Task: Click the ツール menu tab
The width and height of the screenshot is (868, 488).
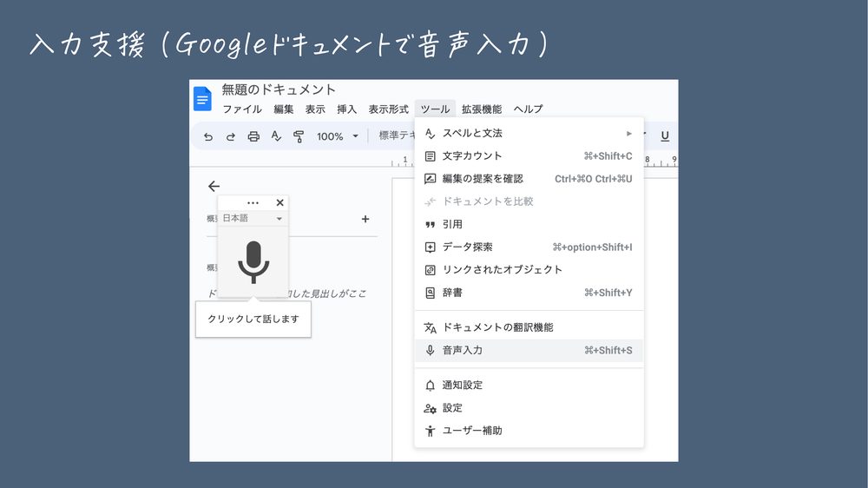Action: tap(435, 109)
